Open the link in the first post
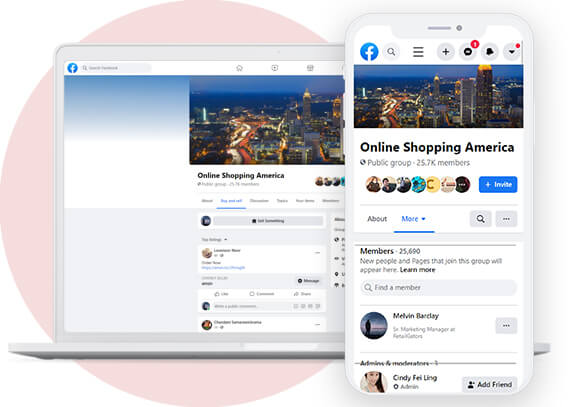583x407 pixels. pyautogui.click(x=223, y=268)
